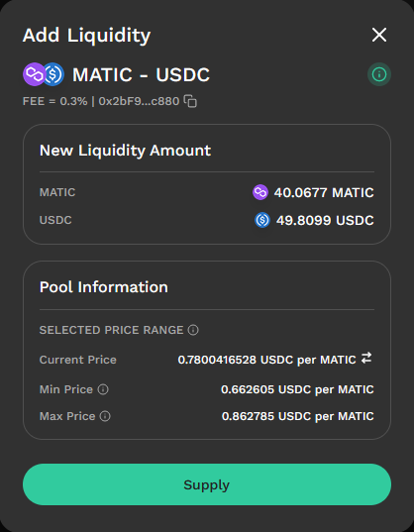Swap the current price token direction
This screenshot has width=414, height=532.
click(x=366, y=358)
